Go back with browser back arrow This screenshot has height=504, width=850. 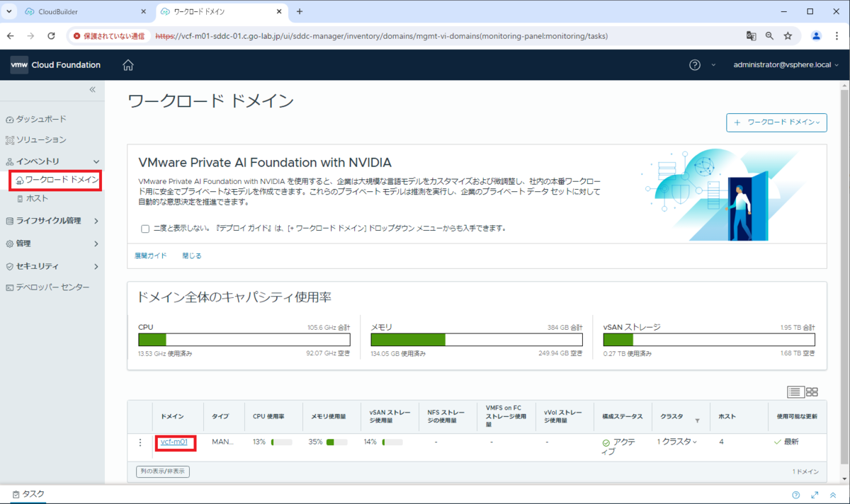[11, 35]
